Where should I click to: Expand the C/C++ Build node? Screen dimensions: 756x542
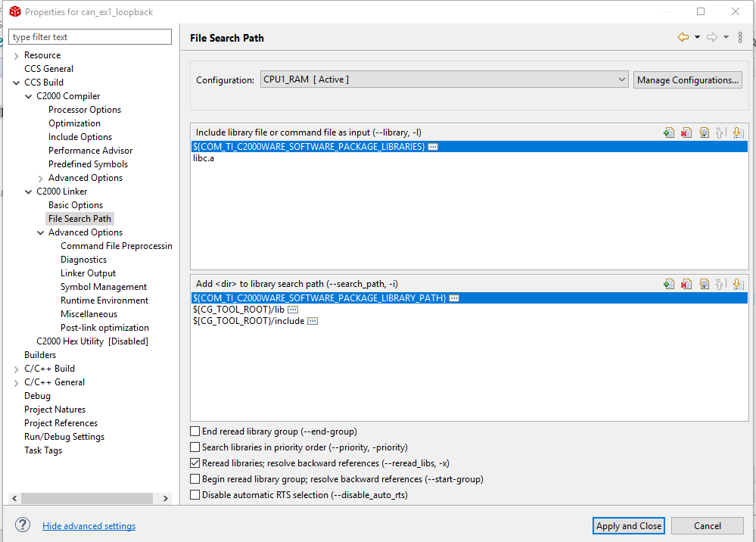click(x=17, y=369)
